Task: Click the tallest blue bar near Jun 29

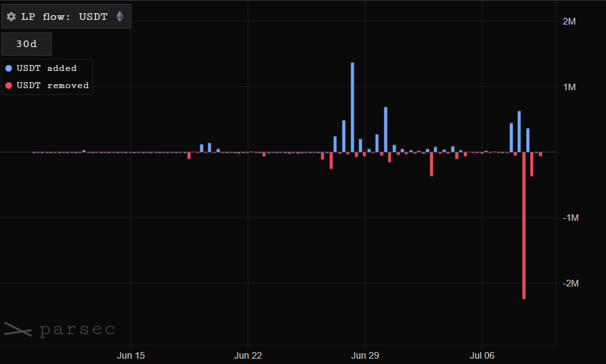Action: click(x=352, y=107)
